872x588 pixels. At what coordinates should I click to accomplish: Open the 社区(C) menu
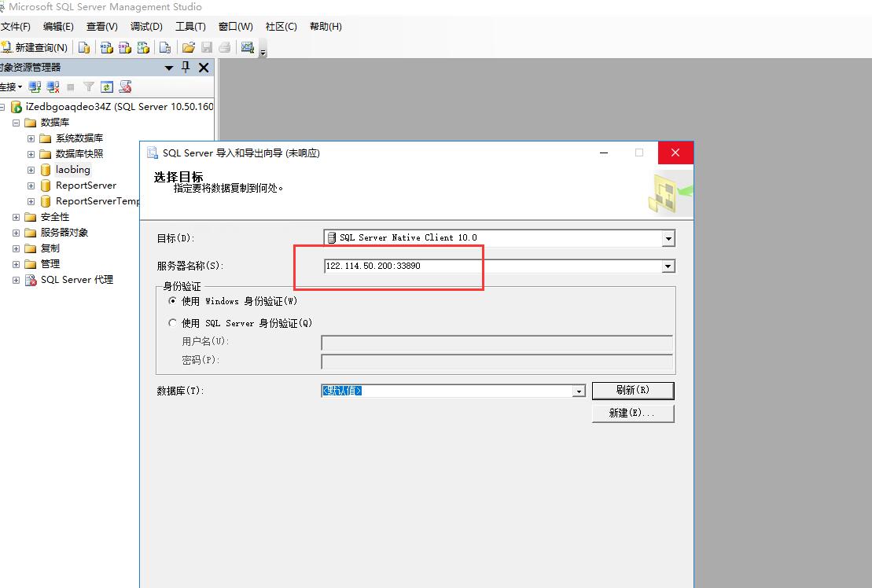coord(281,27)
